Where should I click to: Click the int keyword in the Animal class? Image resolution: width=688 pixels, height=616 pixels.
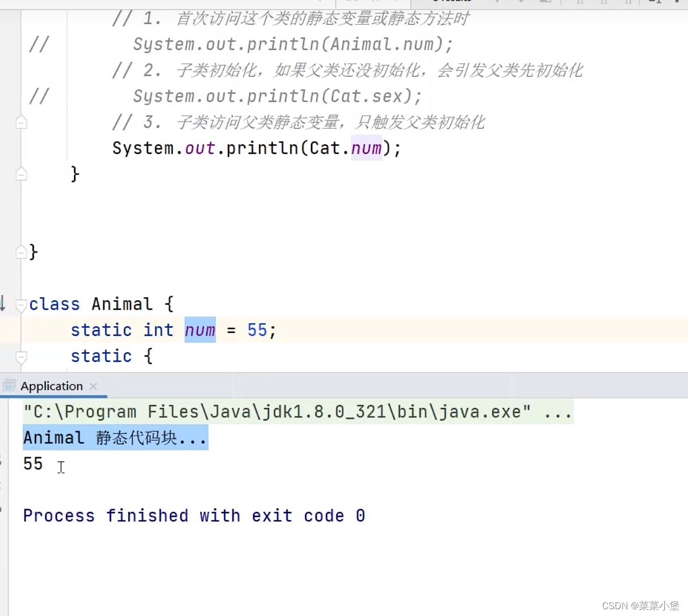(x=158, y=330)
